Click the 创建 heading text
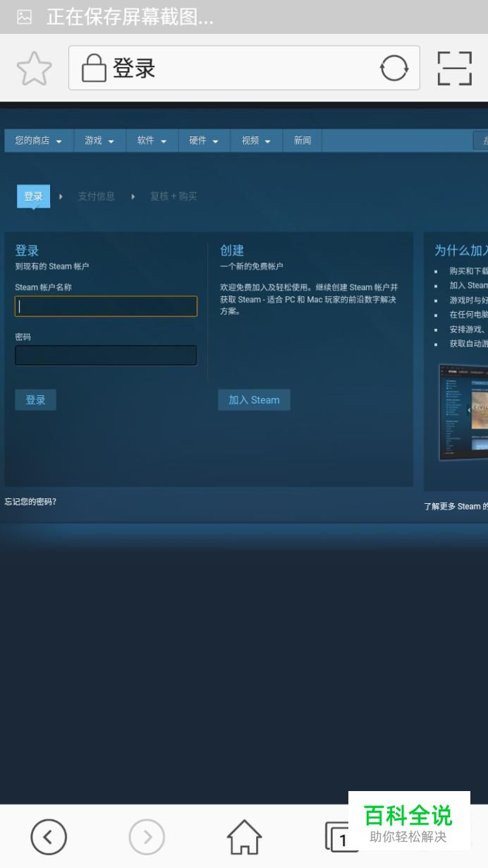 tap(232, 251)
